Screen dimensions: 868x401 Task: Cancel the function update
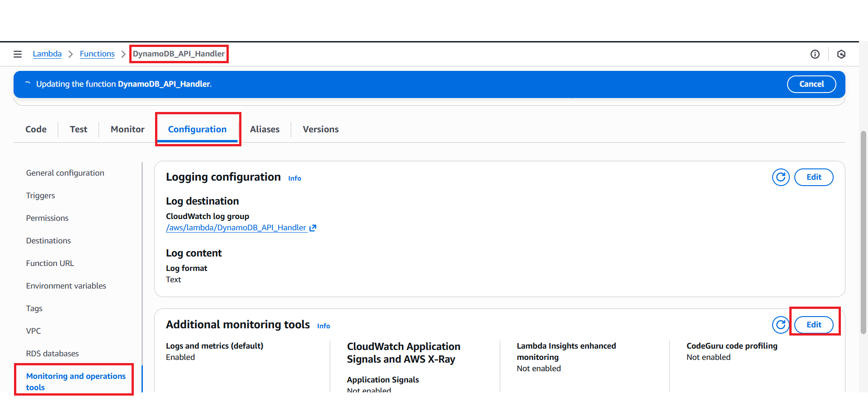811,84
